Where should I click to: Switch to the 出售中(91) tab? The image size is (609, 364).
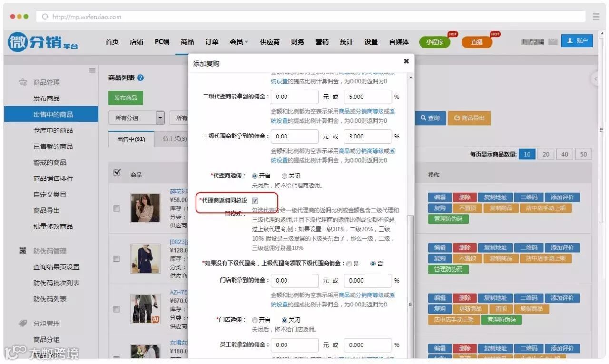(131, 139)
